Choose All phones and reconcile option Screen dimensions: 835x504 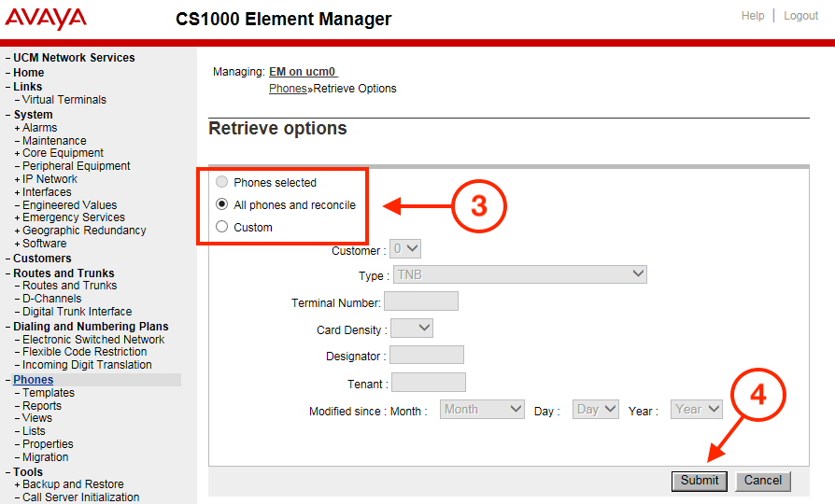(221, 204)
